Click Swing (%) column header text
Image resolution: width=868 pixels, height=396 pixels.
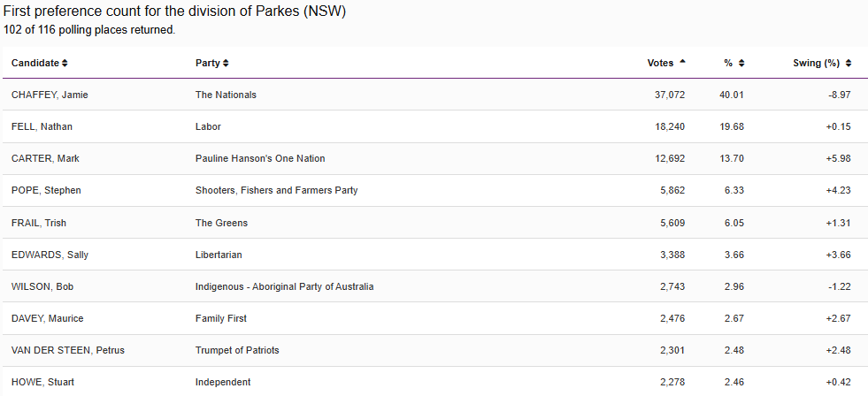coord(816,64)
